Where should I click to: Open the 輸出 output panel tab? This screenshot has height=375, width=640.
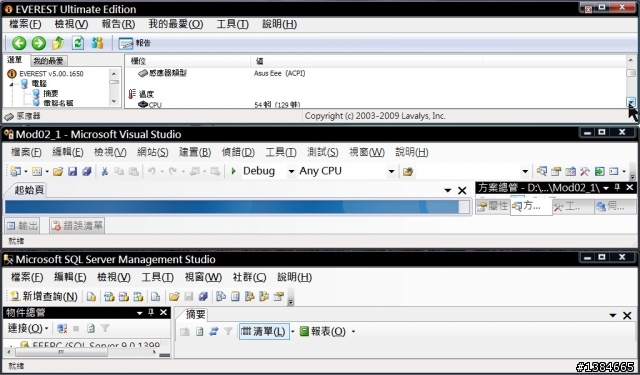point(22,225)
